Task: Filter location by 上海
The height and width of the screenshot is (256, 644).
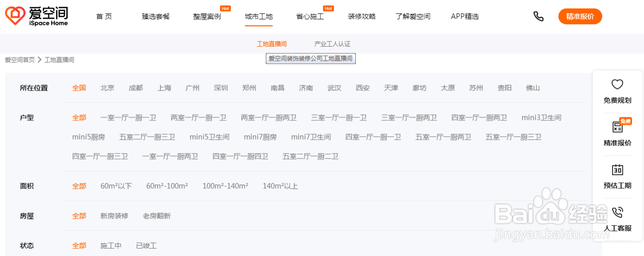Action: click(164, 88)
